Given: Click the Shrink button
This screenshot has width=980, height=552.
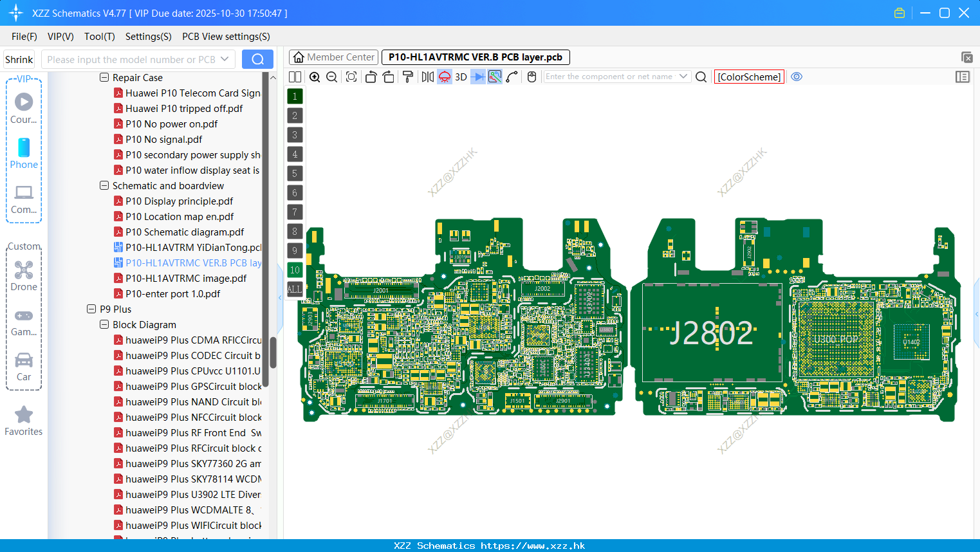Looking at the screenshot, I should [19, 59].
